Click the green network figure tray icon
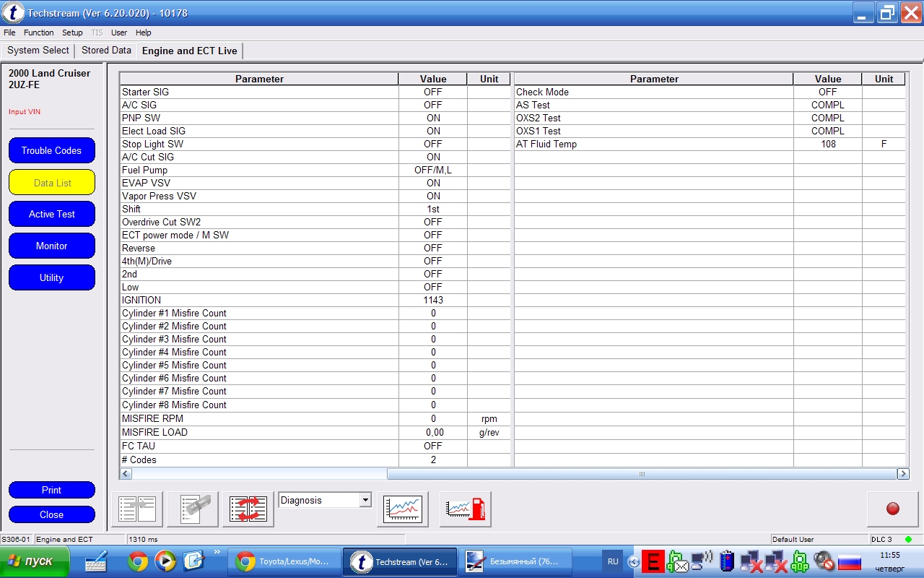 click(800, 561)
